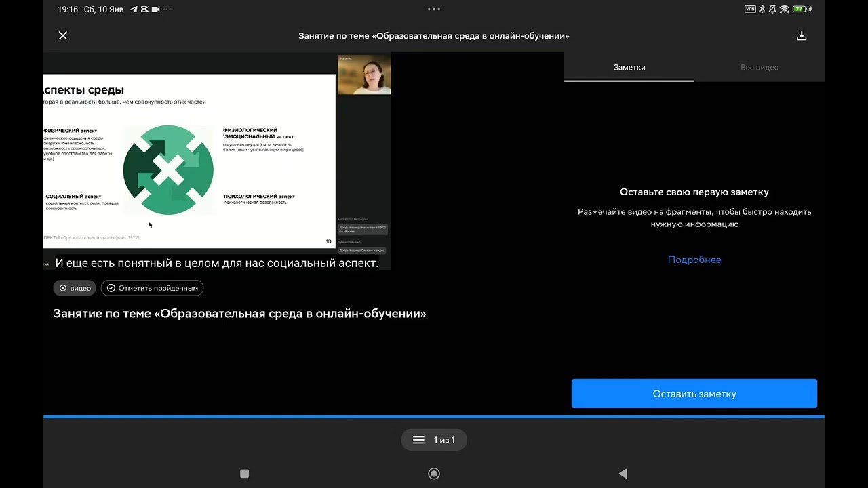
Task: Tap the Wi-Fi status icon
Action: click(785, 9)
